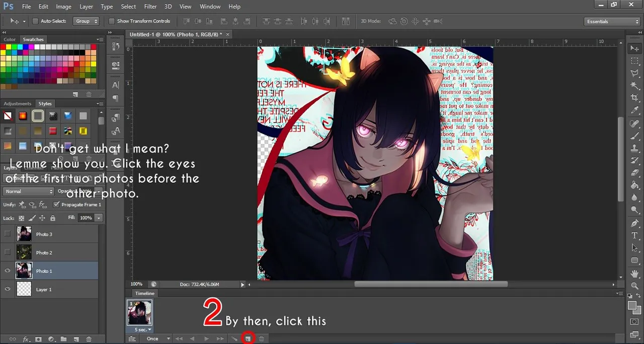Image resolution: width=644 pixels, height=344 pixels.
Task: Click the foreground color box
Action: (x=632, y=306)
